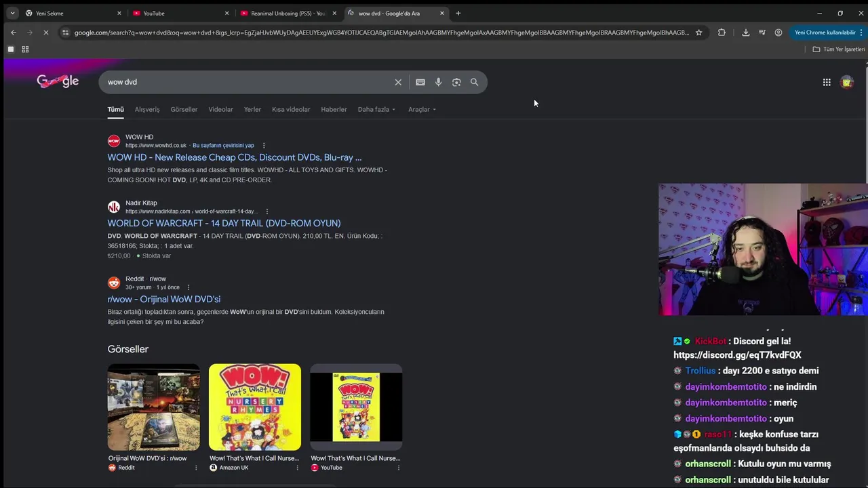Switch to the Reanimal Unboxing (PS5) tab
Image resolution: width=868 pixels, height=488 pixels.
click(288, 13)
